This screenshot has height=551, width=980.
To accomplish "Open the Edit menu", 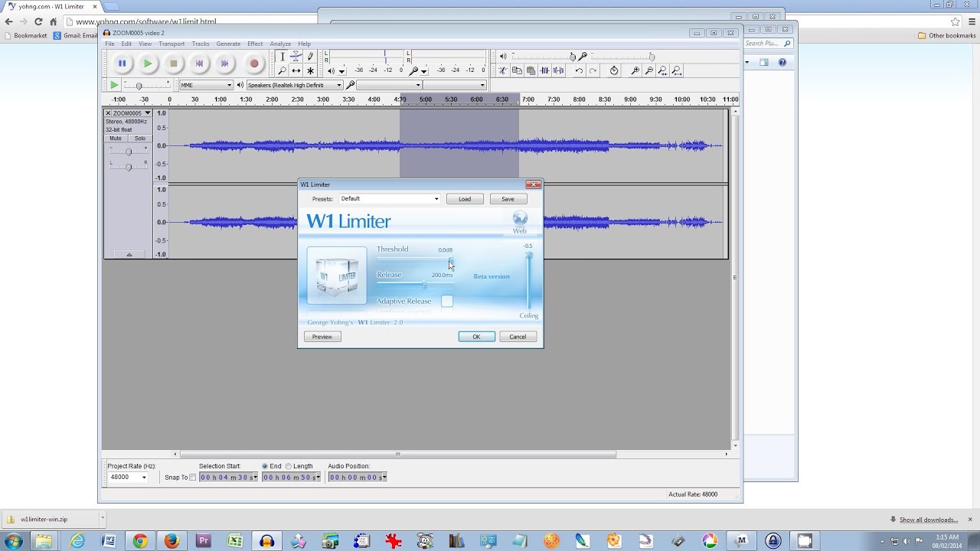I will tap(126, 44).
